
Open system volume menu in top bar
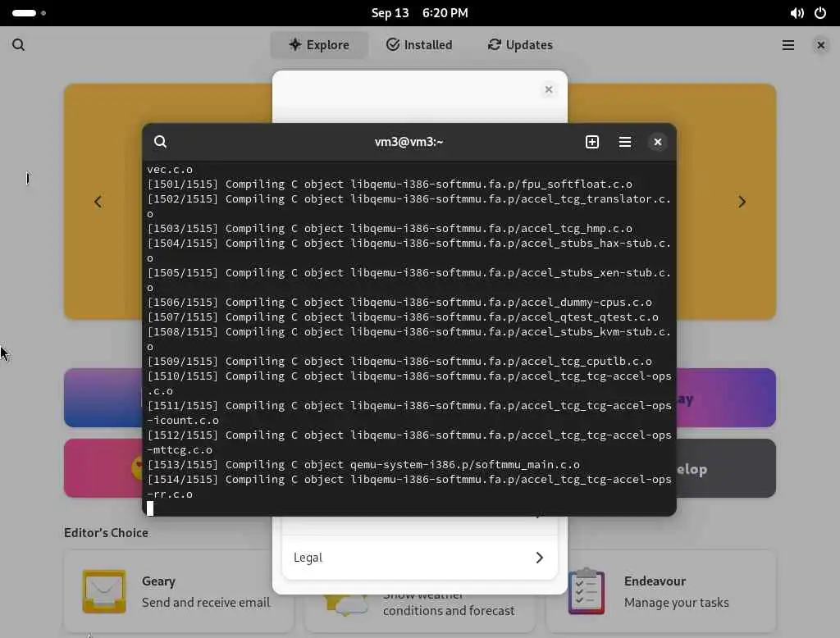click(797, 13)
